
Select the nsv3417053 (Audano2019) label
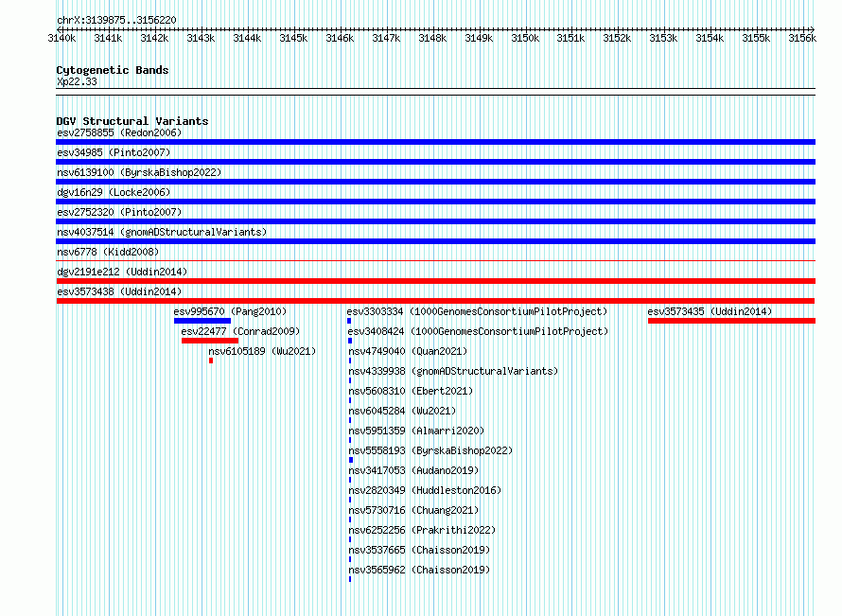(x=413, y=470)
